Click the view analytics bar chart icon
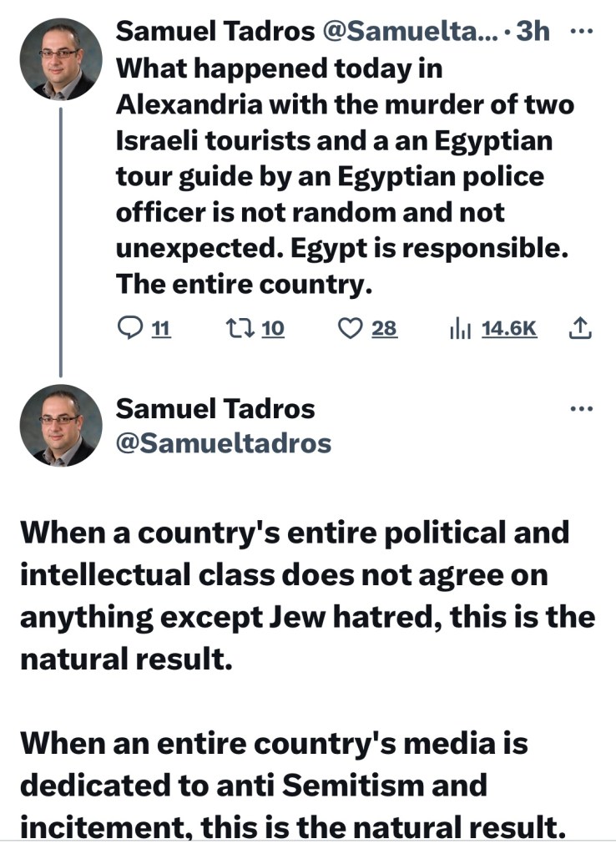The width and height of the screenshot is (616, 854). [x=459, y=329]
